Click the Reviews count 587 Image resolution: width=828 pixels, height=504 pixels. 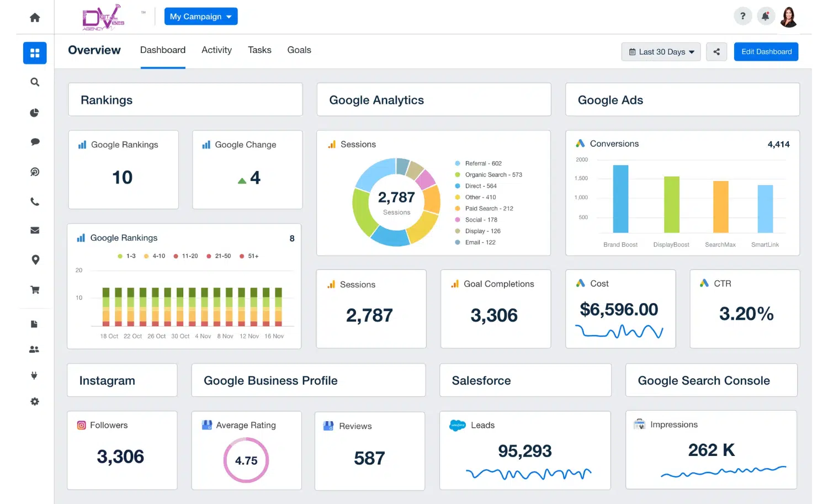click(369, 458)
